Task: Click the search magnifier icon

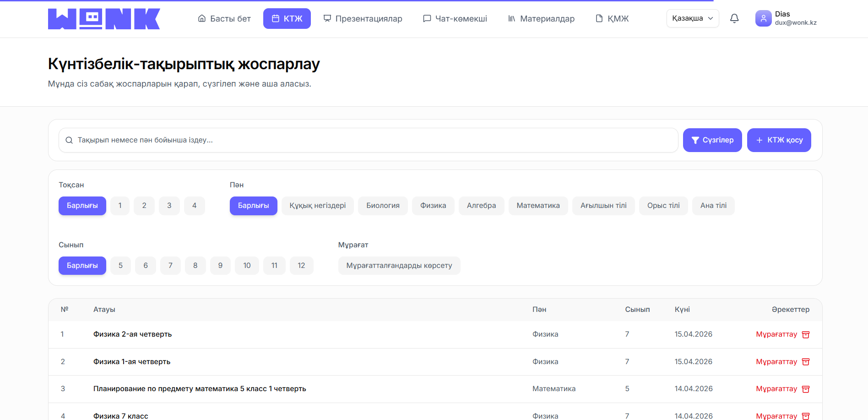Action: (69, 140)
